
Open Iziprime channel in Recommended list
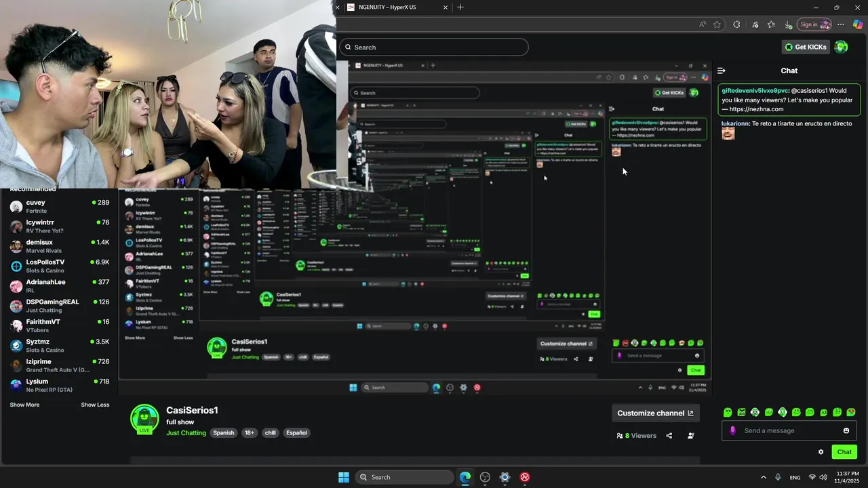(59, 365)
